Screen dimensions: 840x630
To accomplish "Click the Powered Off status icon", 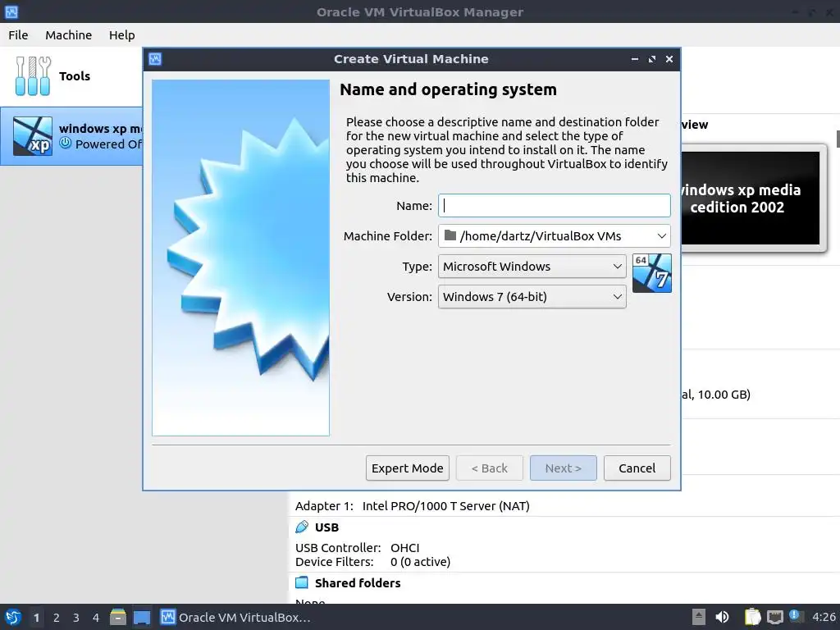I will (66, 143).
